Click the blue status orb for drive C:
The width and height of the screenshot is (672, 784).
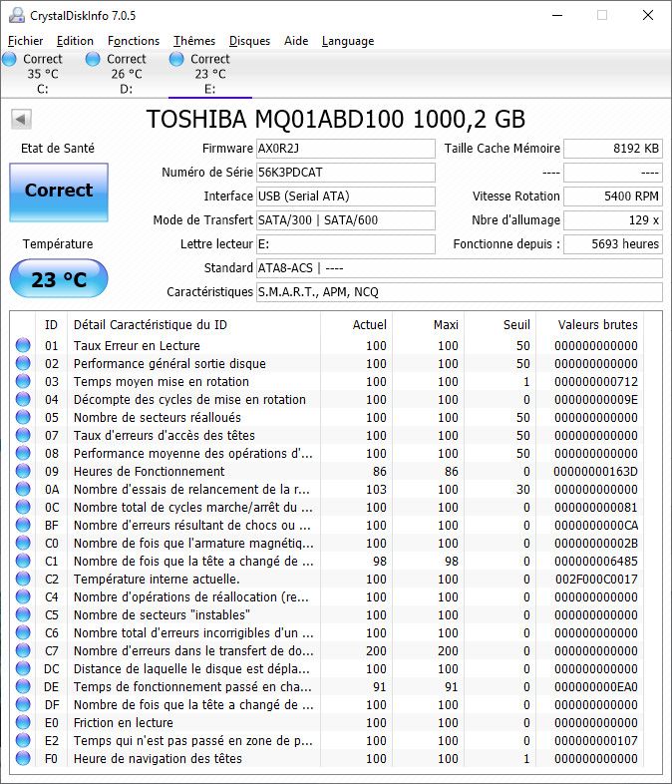[x=10, y=59]
